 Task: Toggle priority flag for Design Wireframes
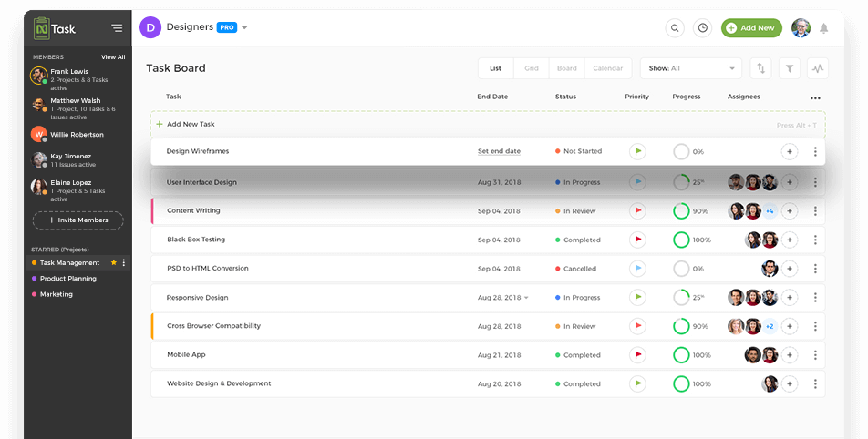tap(638, 151)
